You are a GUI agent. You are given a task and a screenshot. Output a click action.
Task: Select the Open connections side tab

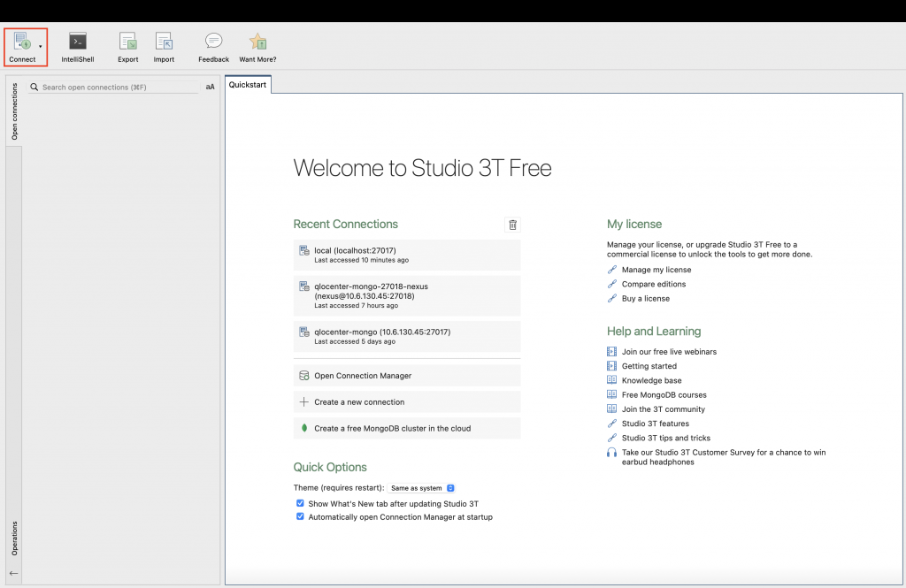tap(14, 111)
